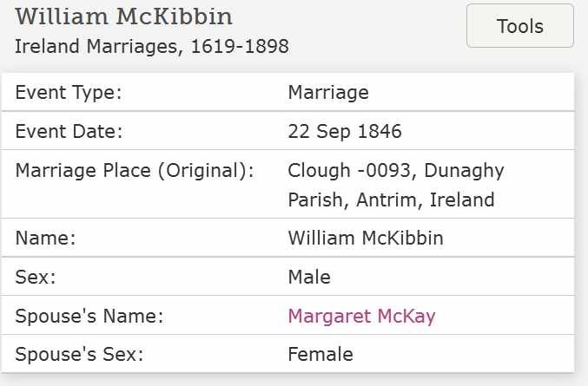
Task: Select the Event Date label
Action: pos(69,131)
